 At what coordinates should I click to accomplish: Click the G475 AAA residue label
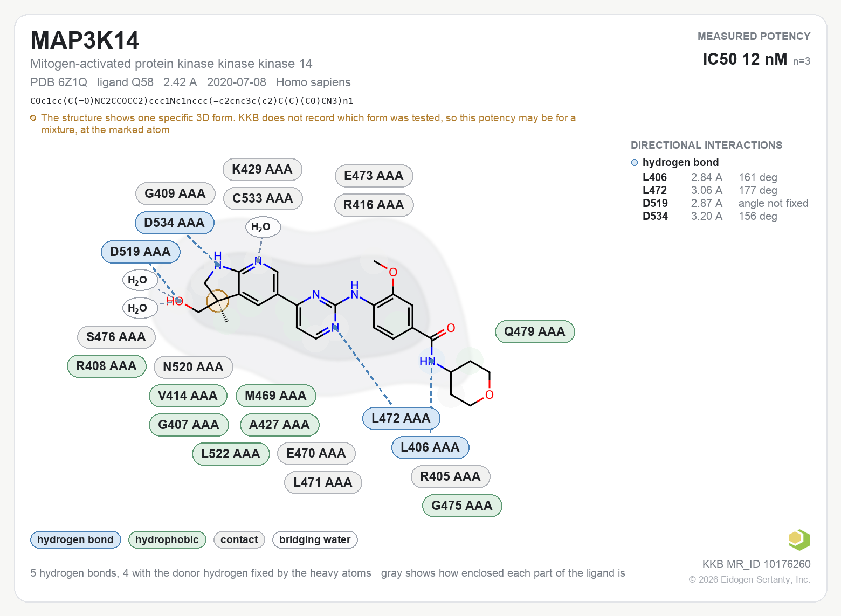[x=463, y=506]
